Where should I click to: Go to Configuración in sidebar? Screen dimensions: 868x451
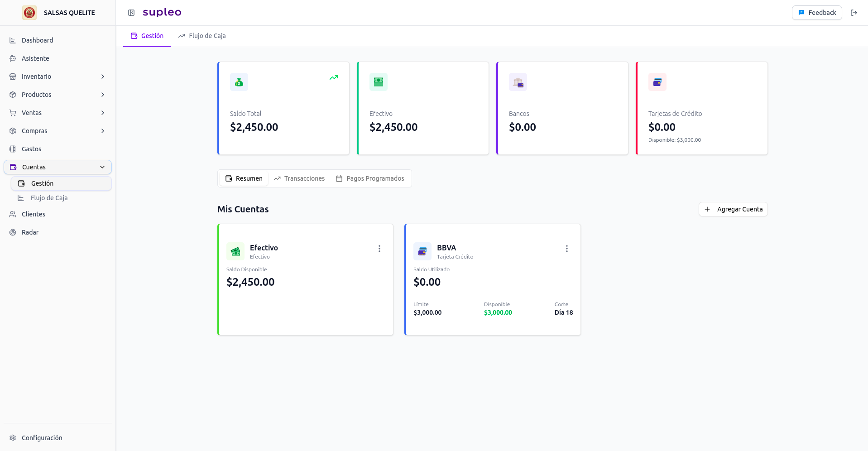coord(42,438)
